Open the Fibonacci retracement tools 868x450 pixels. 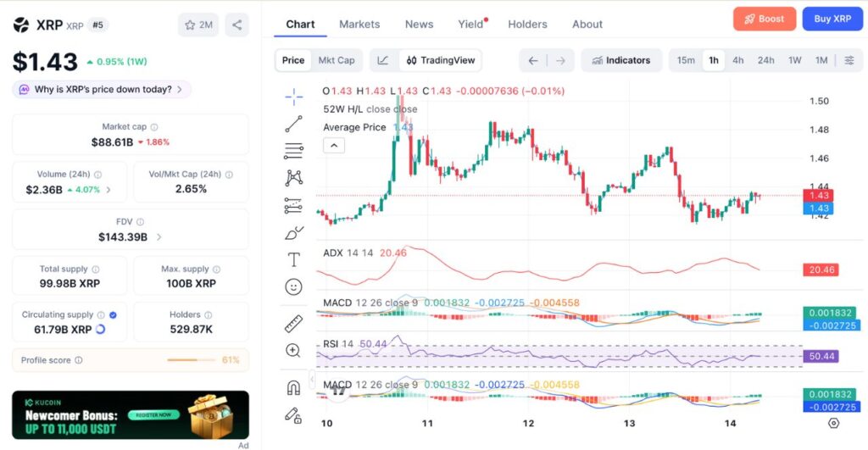click(294, 151)
